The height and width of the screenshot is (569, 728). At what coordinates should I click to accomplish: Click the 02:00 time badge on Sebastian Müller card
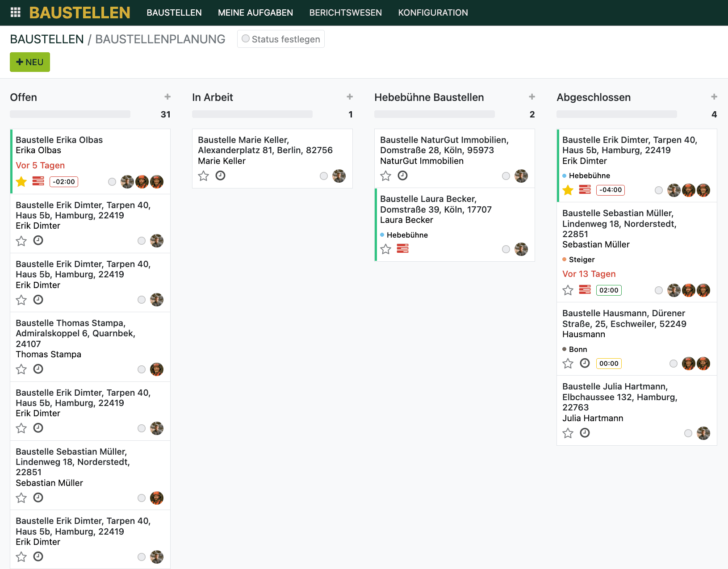point(609,290)
